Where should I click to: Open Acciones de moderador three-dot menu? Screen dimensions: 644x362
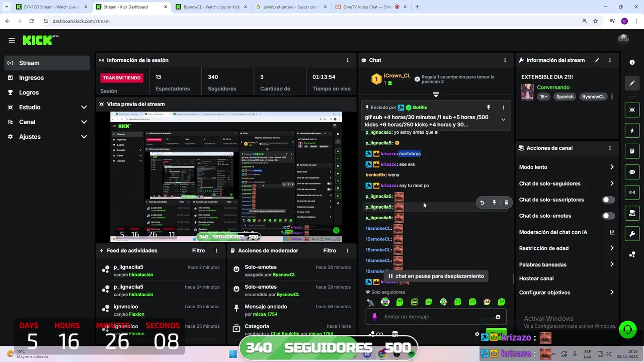[348, 250]
